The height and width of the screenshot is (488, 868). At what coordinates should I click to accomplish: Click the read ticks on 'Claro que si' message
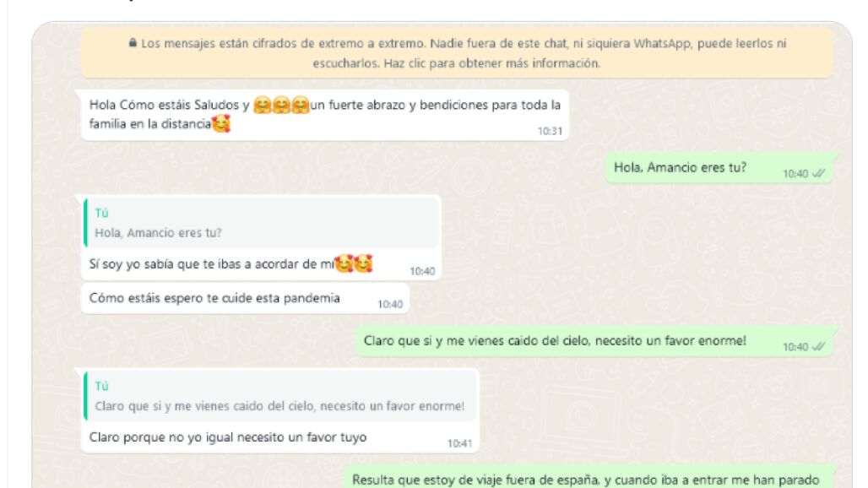818,346
